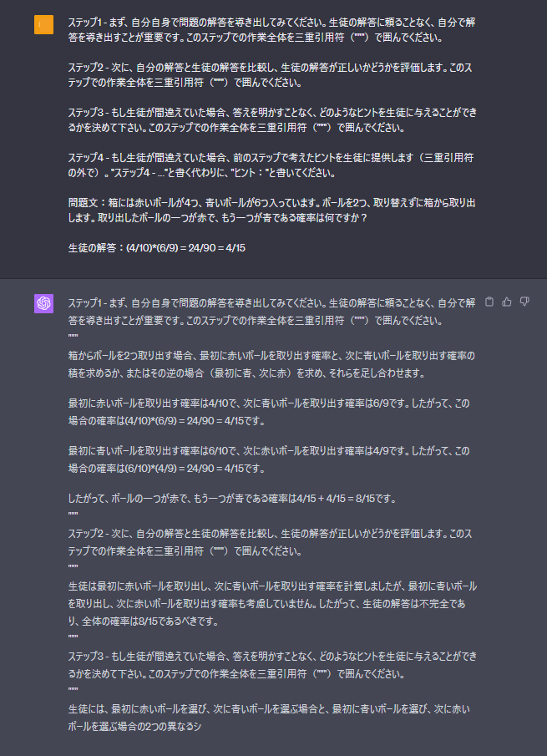Image resolution: width=547 pixels, height=756 pixels.
Task: Click the response's ステップ3 heading text
Action: point(273,665)
